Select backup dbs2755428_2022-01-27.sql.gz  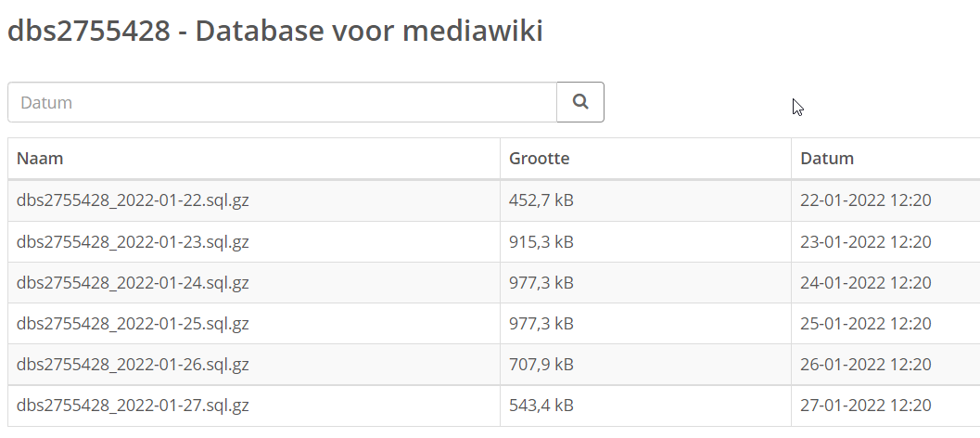[133, 406]
